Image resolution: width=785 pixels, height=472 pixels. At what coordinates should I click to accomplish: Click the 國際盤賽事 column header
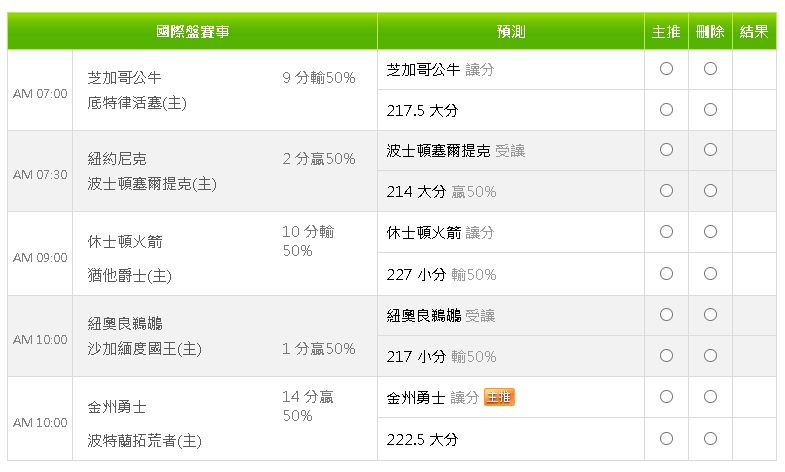[x=193, y=32]
